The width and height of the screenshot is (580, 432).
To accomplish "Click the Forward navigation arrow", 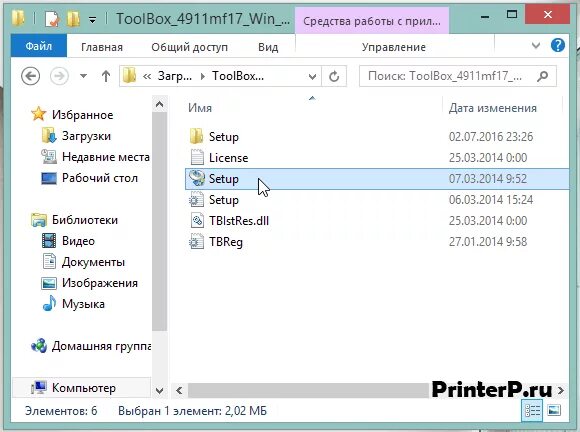I will point(59,76).
